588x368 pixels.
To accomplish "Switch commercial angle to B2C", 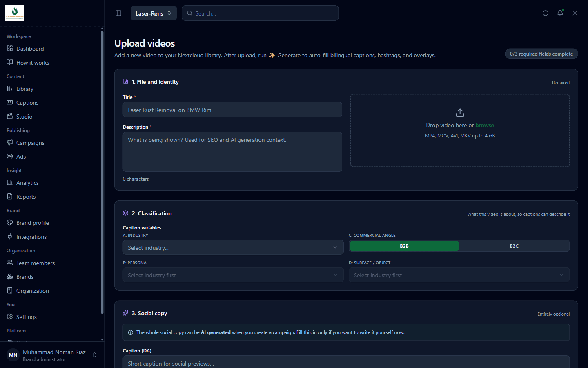I will [514, 246].
